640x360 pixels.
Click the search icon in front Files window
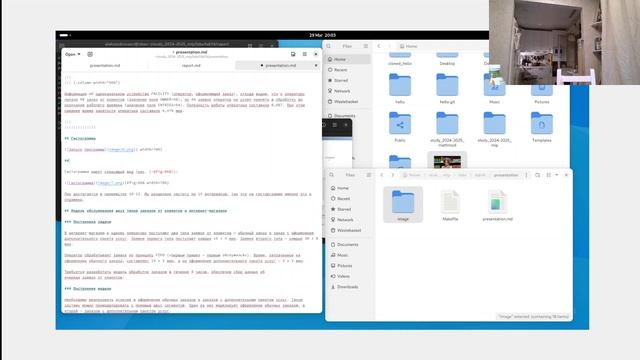[x=332, y=175]
